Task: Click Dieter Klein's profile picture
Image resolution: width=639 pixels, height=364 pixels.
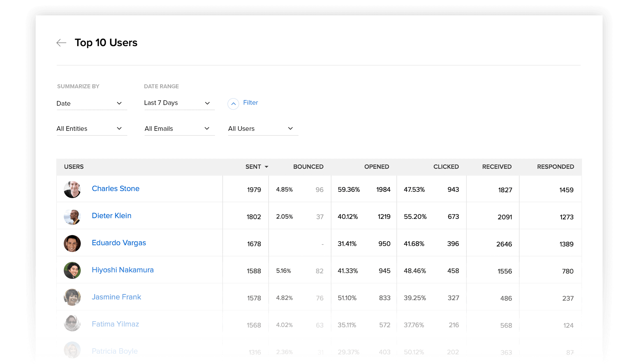Action: [x=72, y=216]
